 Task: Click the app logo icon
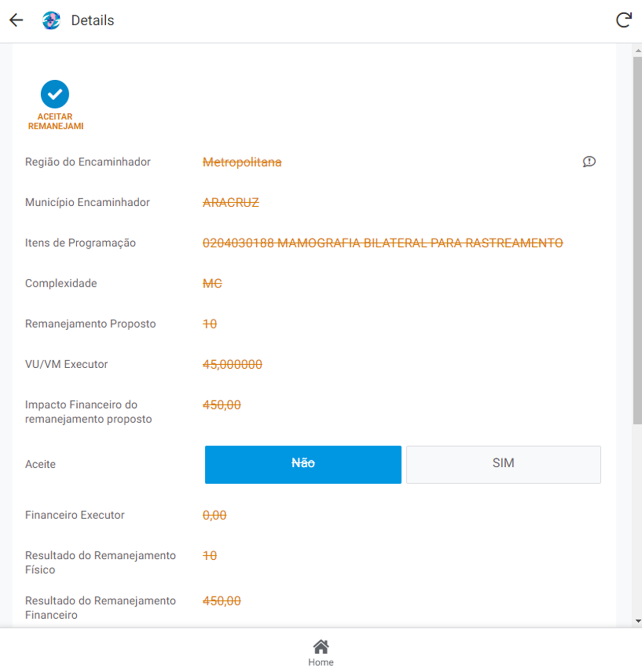click(51, 20)
